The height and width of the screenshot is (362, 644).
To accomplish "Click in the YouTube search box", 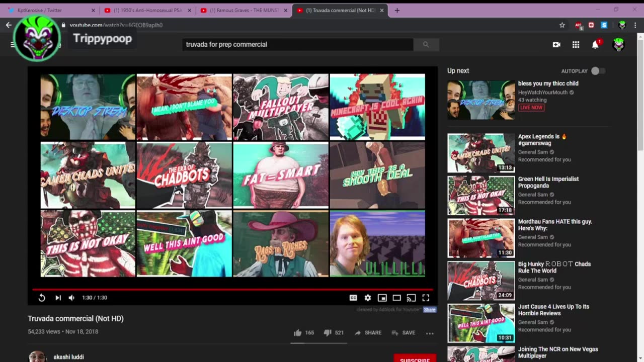I will (298, 44).
